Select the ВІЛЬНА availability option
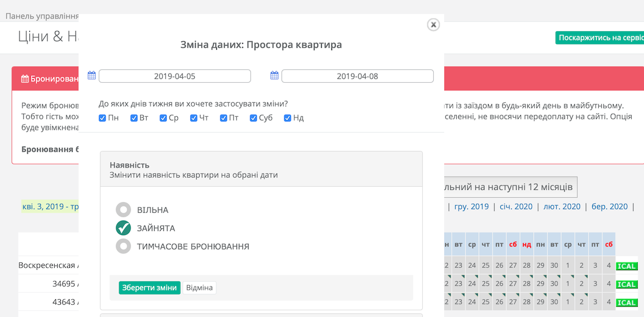 pos(123,209)
